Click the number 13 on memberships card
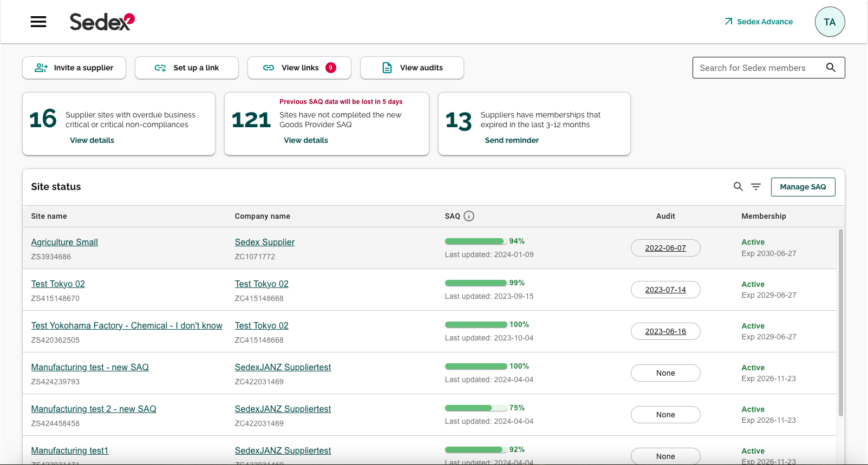 [459, 120]
